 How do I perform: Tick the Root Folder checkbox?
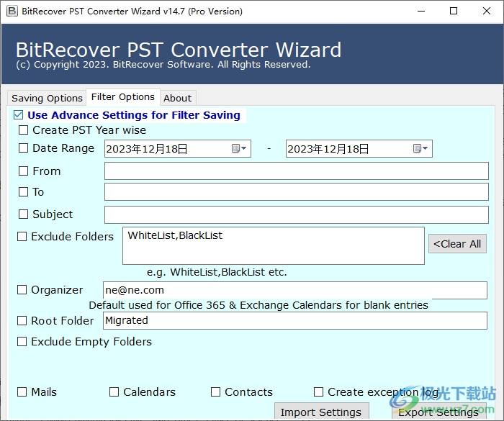point(22,321)
